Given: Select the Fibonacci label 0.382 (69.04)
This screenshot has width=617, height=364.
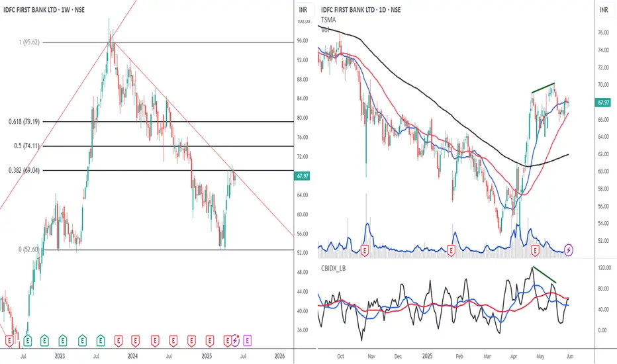Looking at the screenshot, I should click(x=24, y=170).
